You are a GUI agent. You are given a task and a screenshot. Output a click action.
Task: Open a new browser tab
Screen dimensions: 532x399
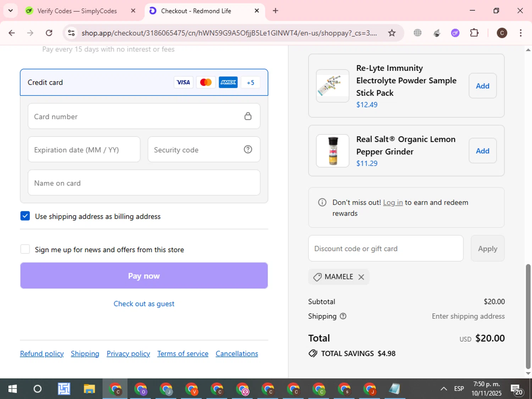pos(275,11)
